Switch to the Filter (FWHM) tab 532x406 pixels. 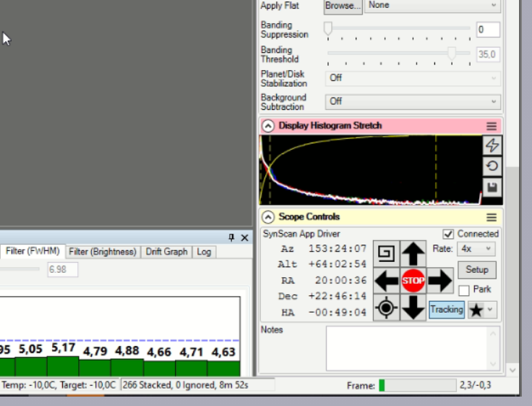(x=33, y=251)
